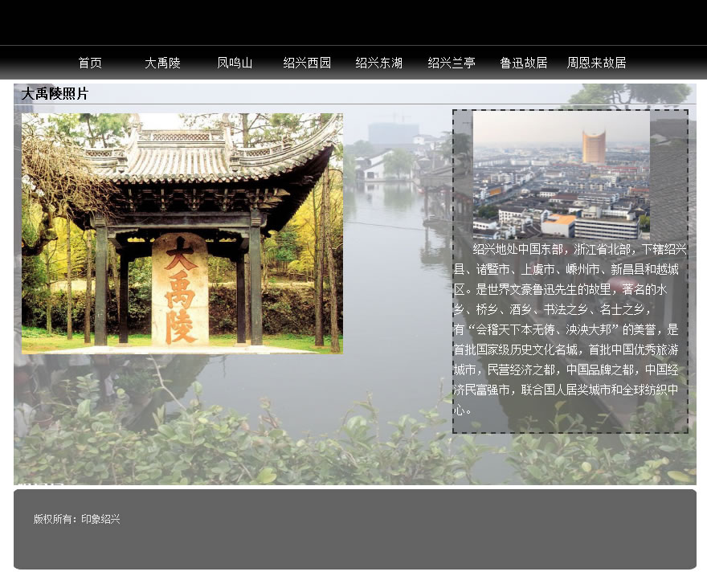Screen dimensions: 707x588
Task: Click the 大禹陵照片 section heading
Action: (x=55, y=94)
